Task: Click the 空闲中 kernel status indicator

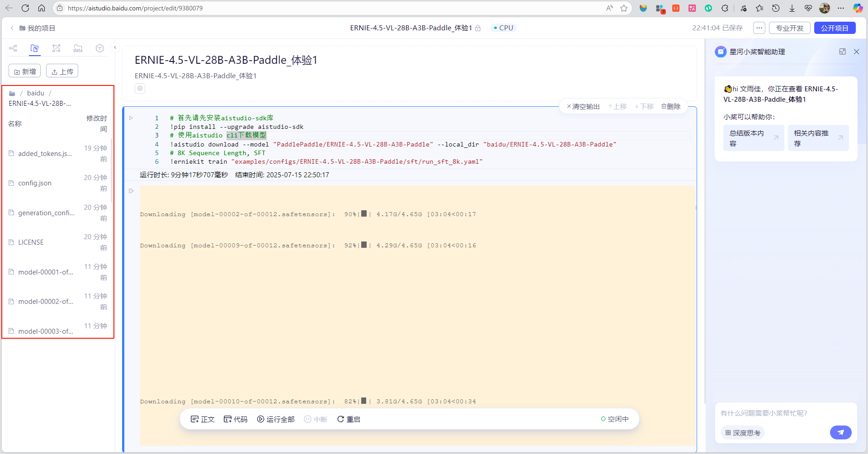Action: (615, 419)
